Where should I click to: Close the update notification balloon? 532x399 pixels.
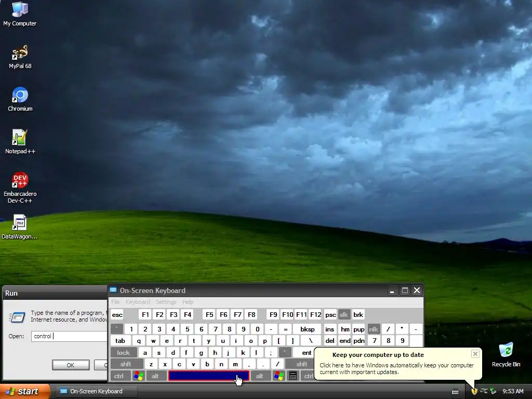[x=475, y=354]
